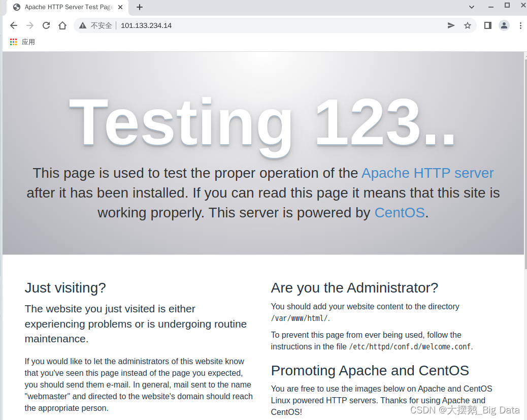Open the Apps grid shortcut

pyautogui.click(x=13, y=42)
